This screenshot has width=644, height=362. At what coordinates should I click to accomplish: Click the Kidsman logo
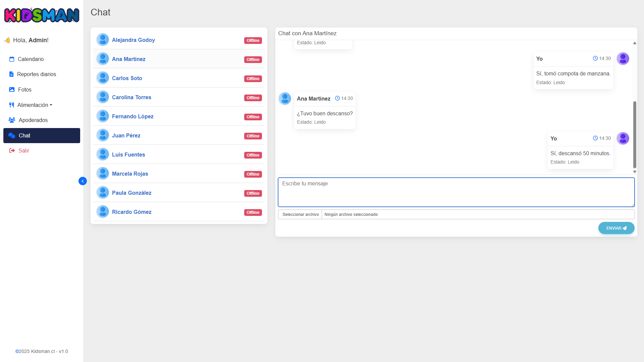42,15
